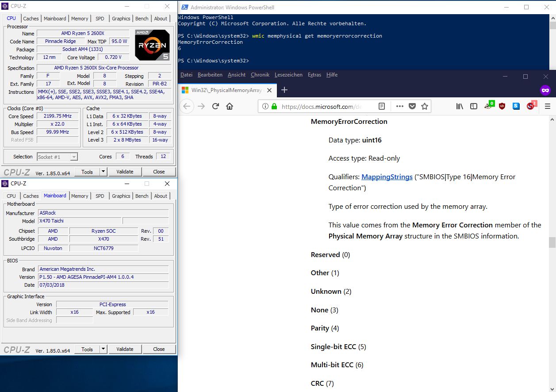Open Firefox hamburger menu
The width and height of the screenshot is (556, 392).
(x=547, y=106)
